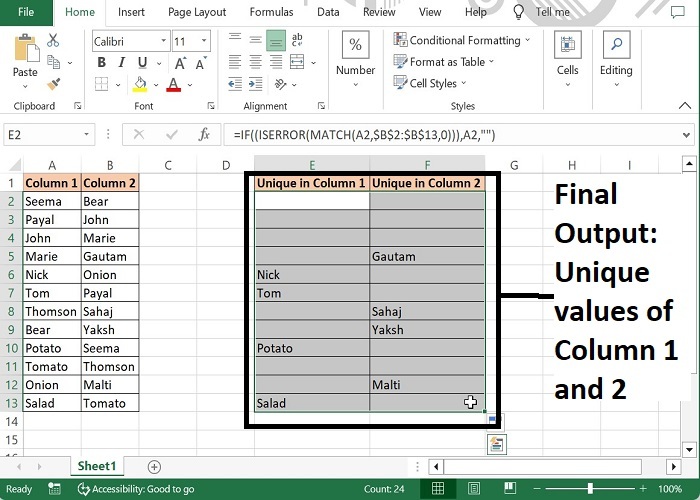Toggle Bold formatting

click(101, 62)
